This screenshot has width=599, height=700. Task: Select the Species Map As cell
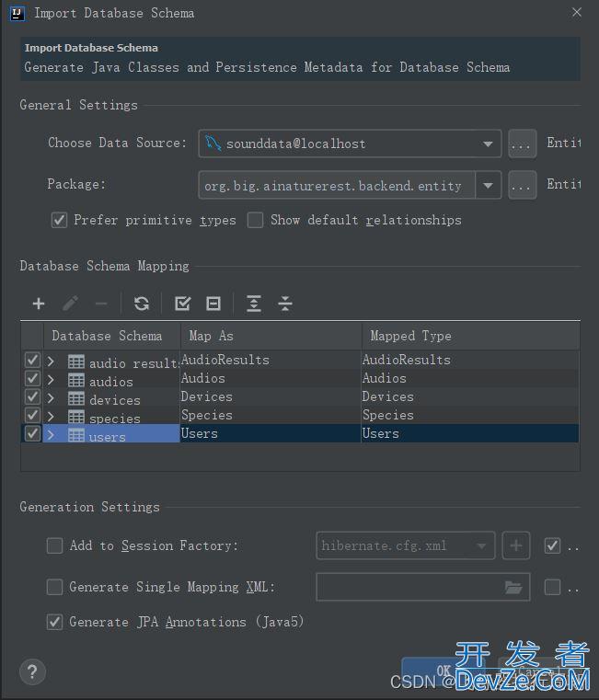[x=271, y=415]
